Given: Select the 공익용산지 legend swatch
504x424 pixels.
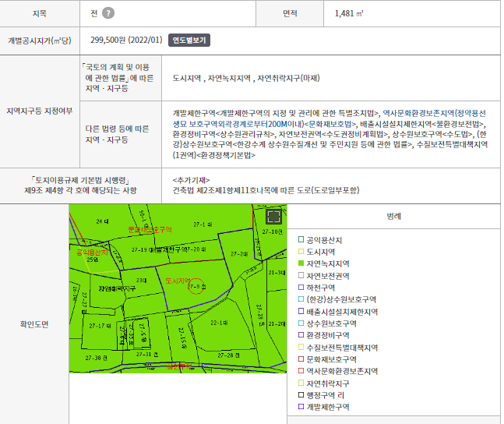Looking at the screenshot, I should [x=301, y=239].
